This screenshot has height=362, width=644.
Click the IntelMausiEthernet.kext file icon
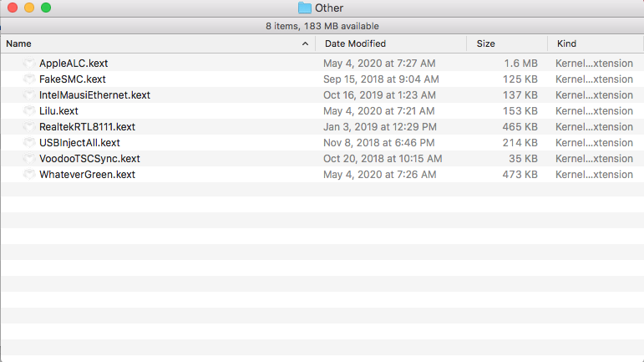(x=28, y=95)
